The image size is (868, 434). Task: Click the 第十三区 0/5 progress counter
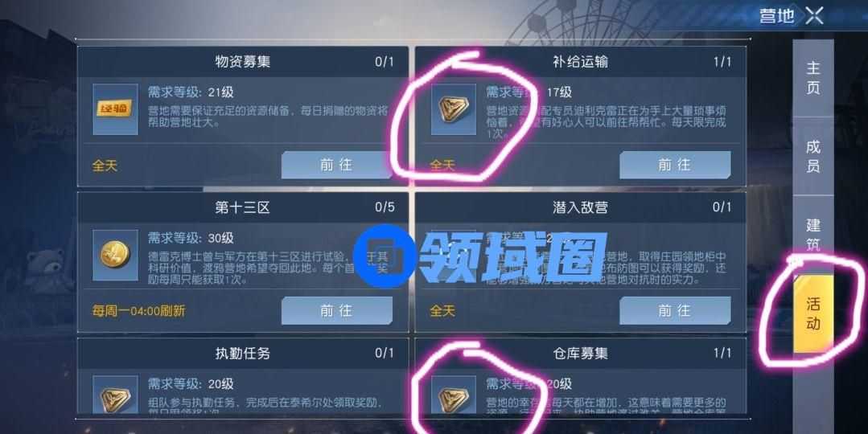tap(385, 207)
